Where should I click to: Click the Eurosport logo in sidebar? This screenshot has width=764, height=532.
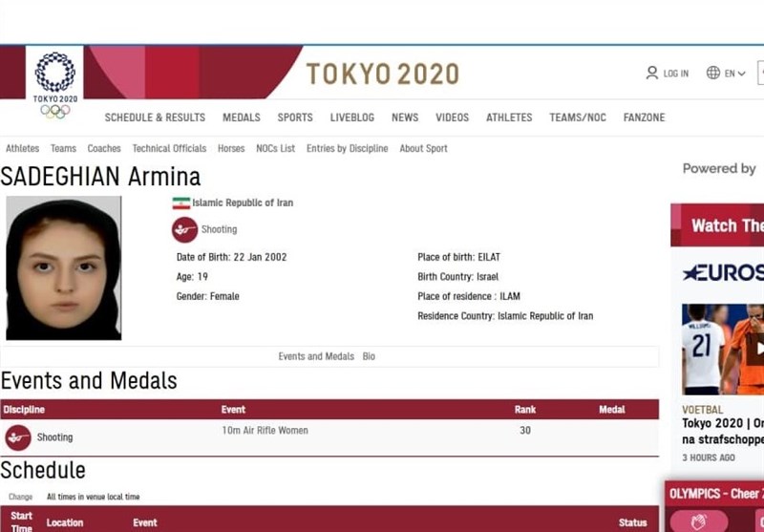click(723, 273)
